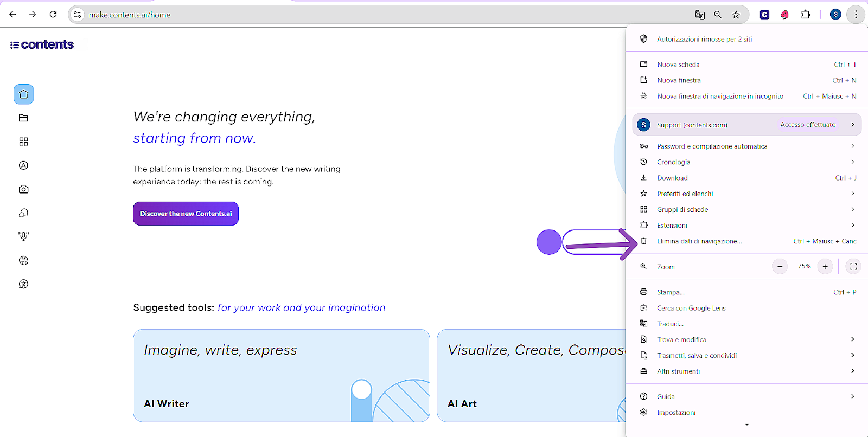Image resolution: width=868 pixels, height=437 pixels.
Task: Click the contents logo
Action: tap(42, 44)
